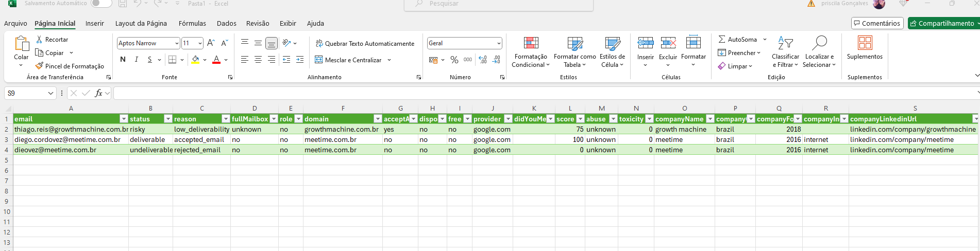Center text horizontally

(x=258, y=60)
